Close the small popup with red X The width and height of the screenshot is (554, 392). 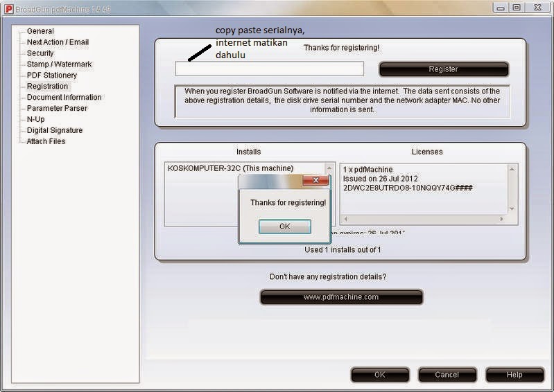(x=315, y=181)
